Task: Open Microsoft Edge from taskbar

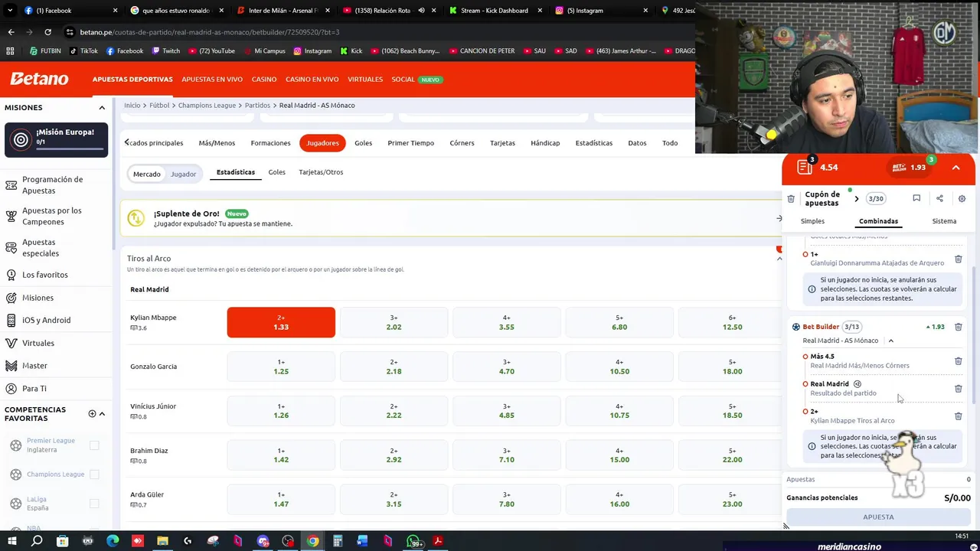Action: pyautogui.click(x=113, y=541)
